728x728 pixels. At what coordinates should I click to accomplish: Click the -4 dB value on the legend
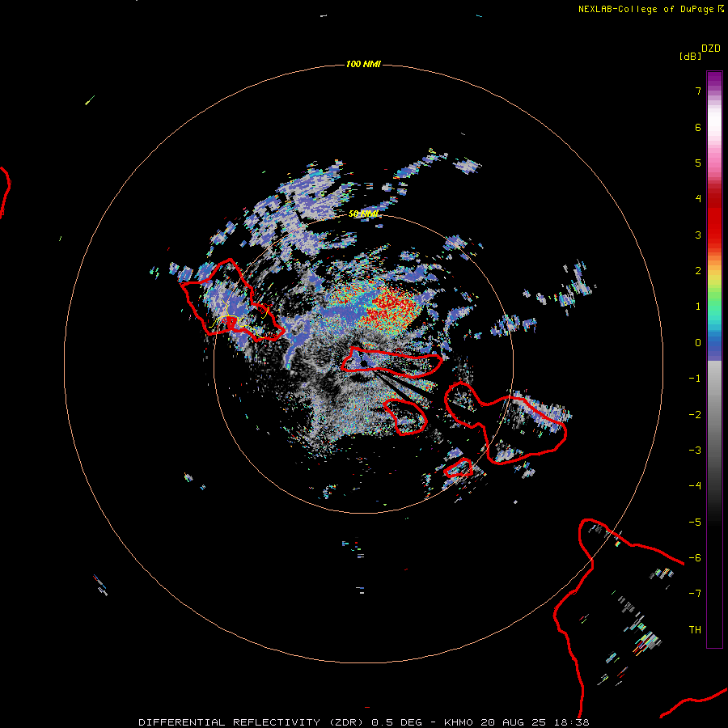click(x=695, y=485)
